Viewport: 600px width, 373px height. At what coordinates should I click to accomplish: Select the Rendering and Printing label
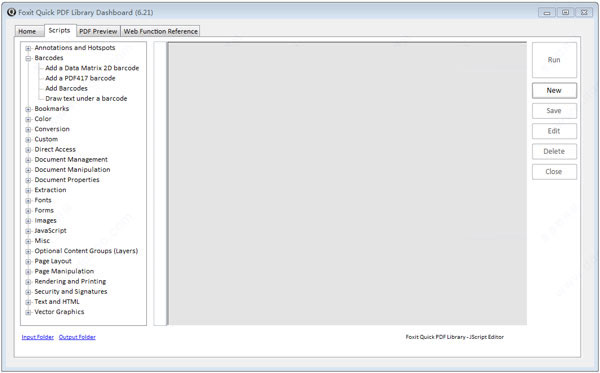[70, 282]
